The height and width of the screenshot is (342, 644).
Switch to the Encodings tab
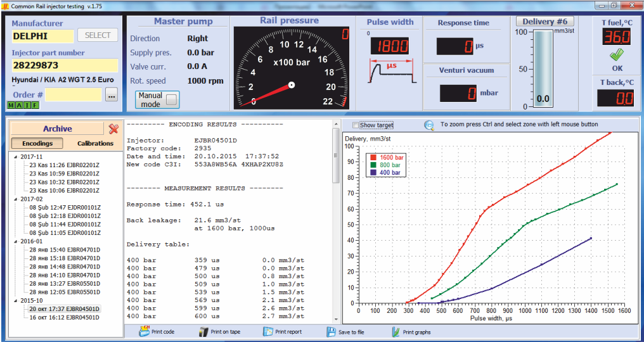click(x=37, y=143)
